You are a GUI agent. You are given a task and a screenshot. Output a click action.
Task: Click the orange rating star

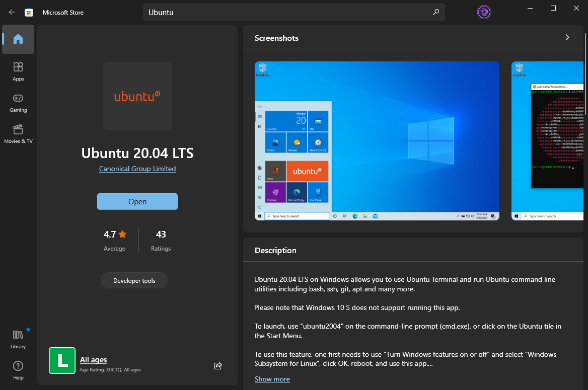click(x=122, y=235)
